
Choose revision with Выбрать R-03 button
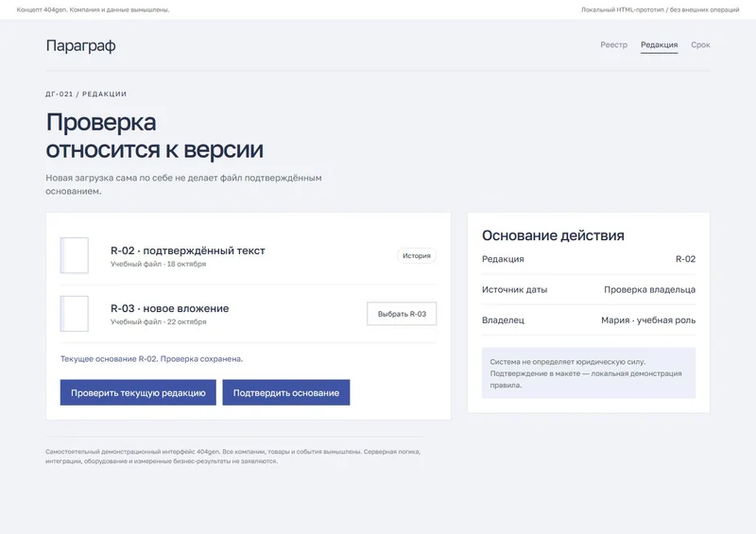click(402, 314)
